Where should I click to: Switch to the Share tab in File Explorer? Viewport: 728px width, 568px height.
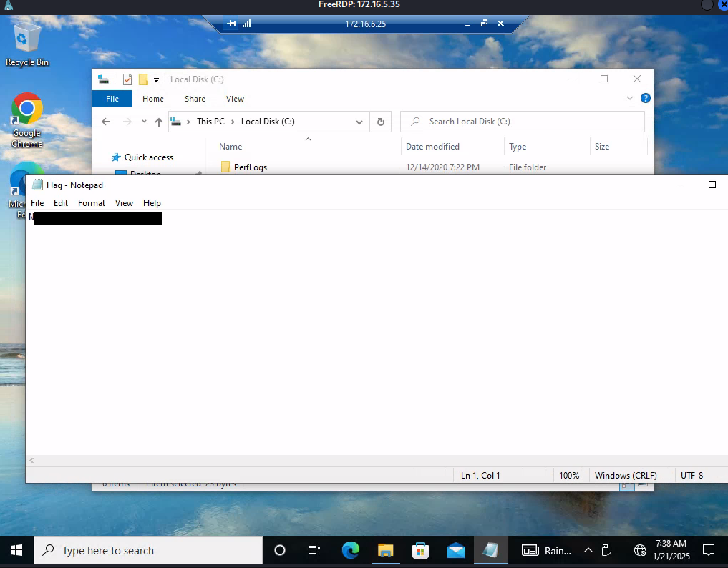195,99
